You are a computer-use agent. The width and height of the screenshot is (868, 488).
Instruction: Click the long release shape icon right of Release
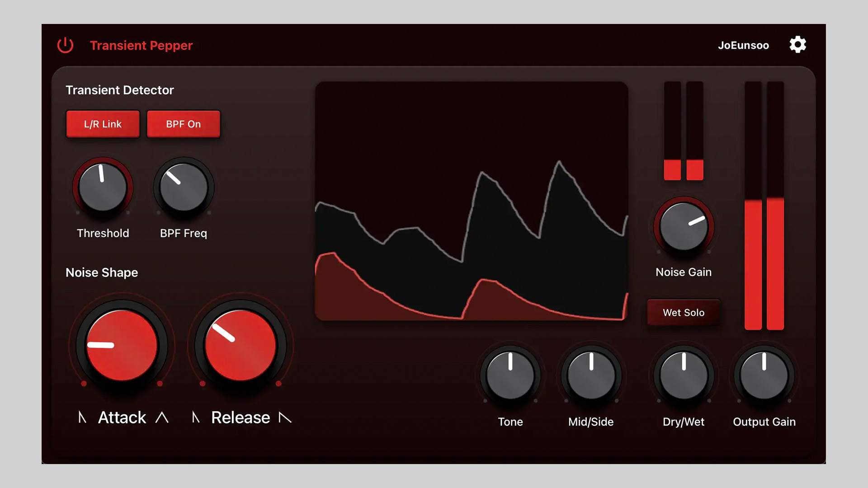tap(285, 418)
